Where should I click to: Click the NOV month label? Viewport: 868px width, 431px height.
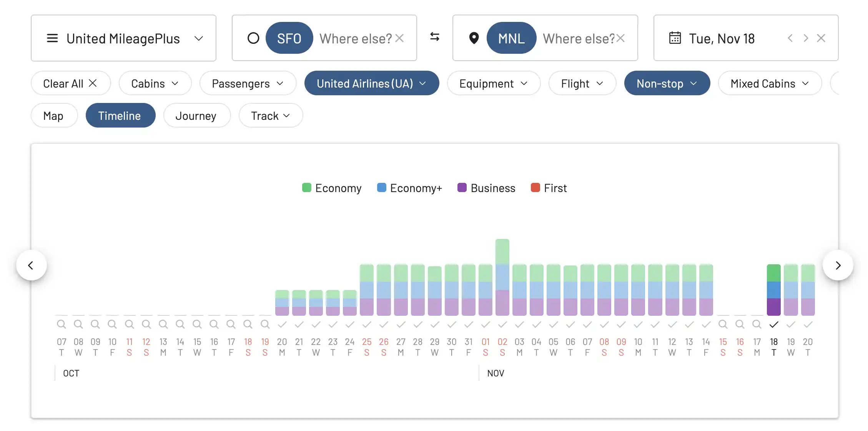pos(496,373)
